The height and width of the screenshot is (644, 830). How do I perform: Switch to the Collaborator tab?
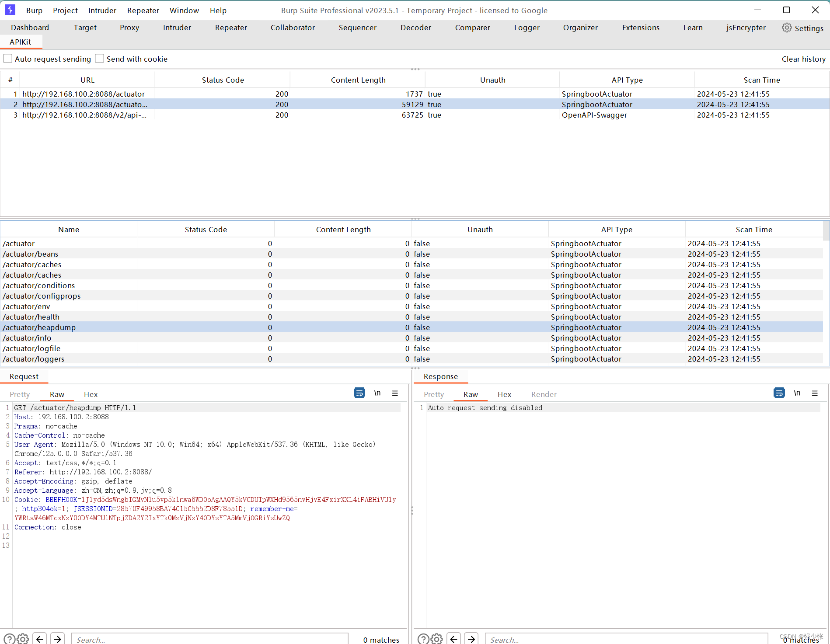click(293, 28)
